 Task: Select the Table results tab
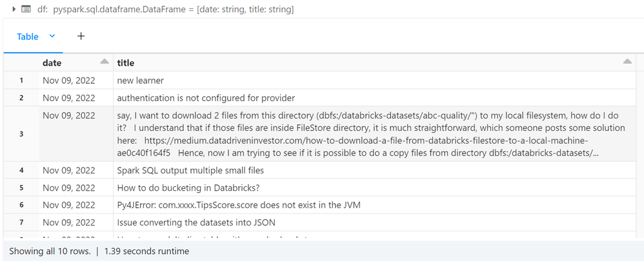point(28,37)
